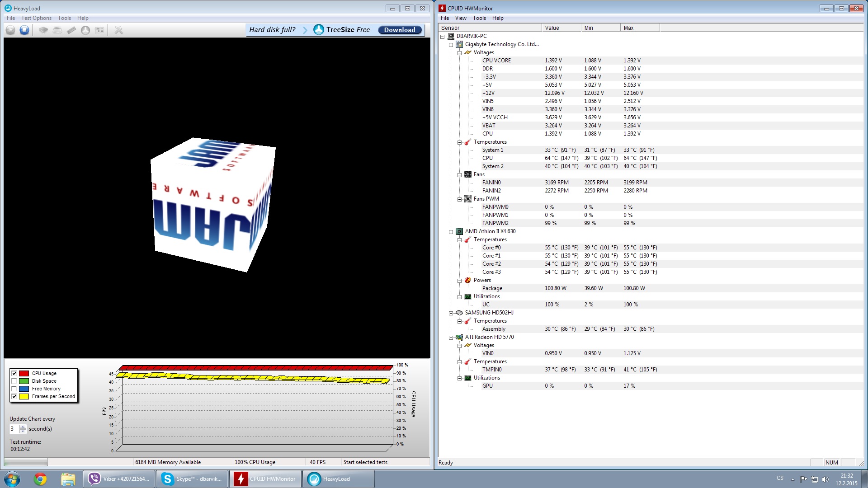Launch Chrome from the taskbar
The height and width of the screenshot is (488, 868).
40,479
